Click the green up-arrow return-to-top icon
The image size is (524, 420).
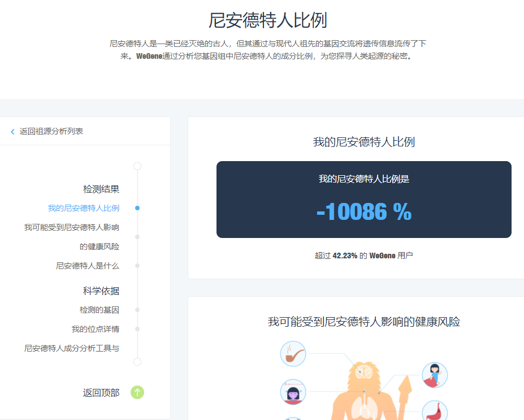coord(137,392)
